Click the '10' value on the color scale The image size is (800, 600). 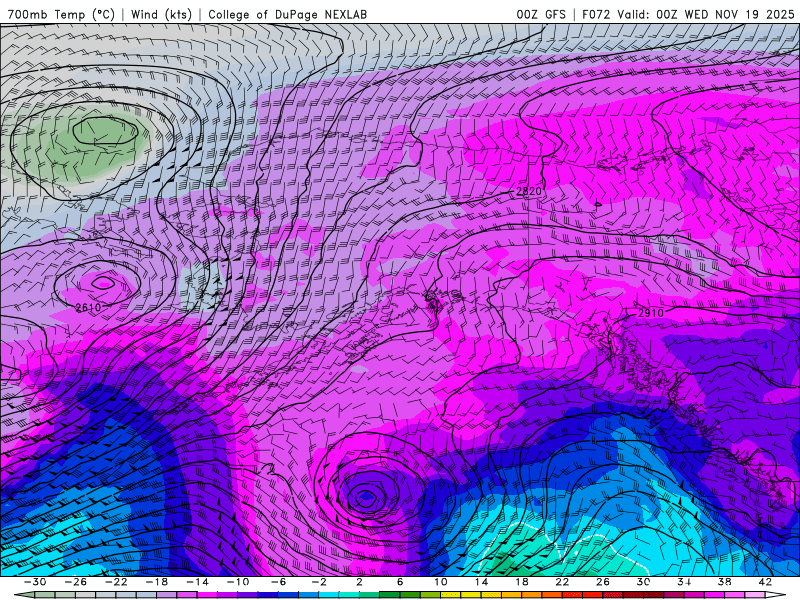[x=441, y=582]
